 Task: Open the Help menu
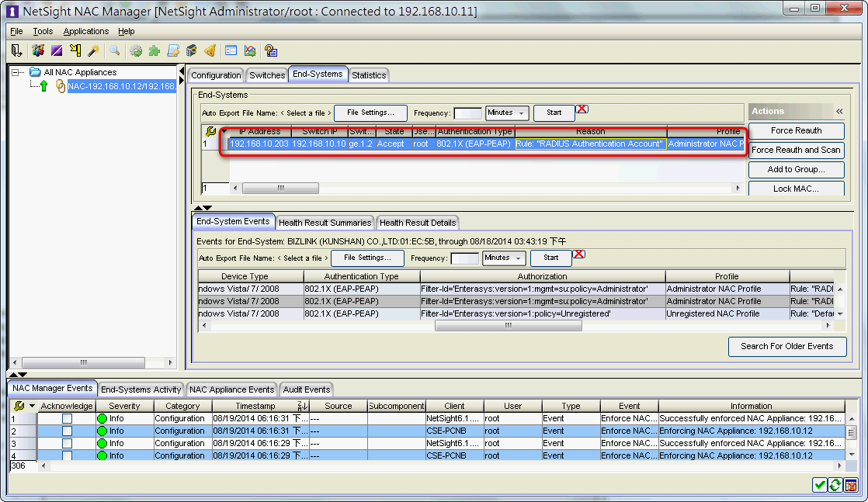coord(127,32)
